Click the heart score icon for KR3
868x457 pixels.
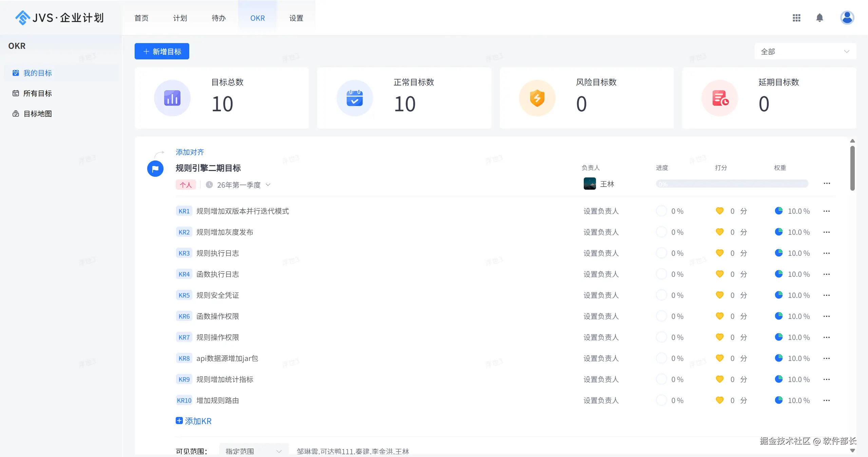click(720, 253)
